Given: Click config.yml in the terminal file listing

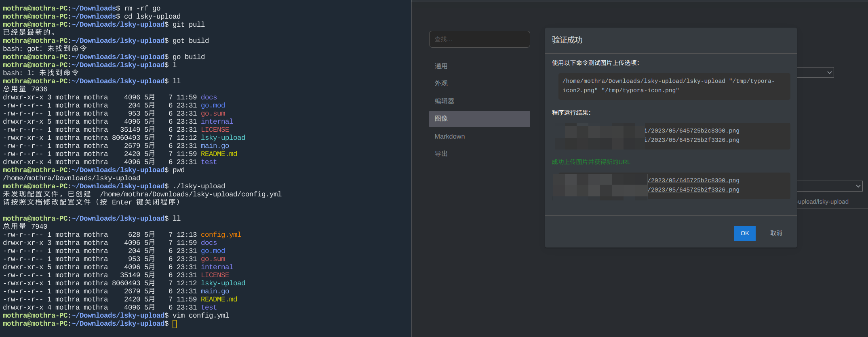Looking at the screenshot, I should (221, 235).
